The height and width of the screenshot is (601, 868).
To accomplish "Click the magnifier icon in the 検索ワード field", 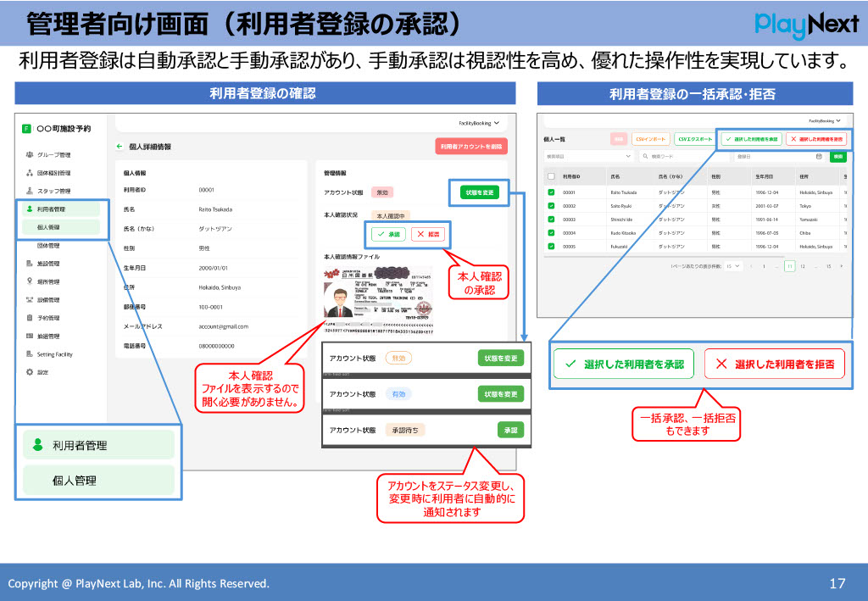I will point(646,156).
